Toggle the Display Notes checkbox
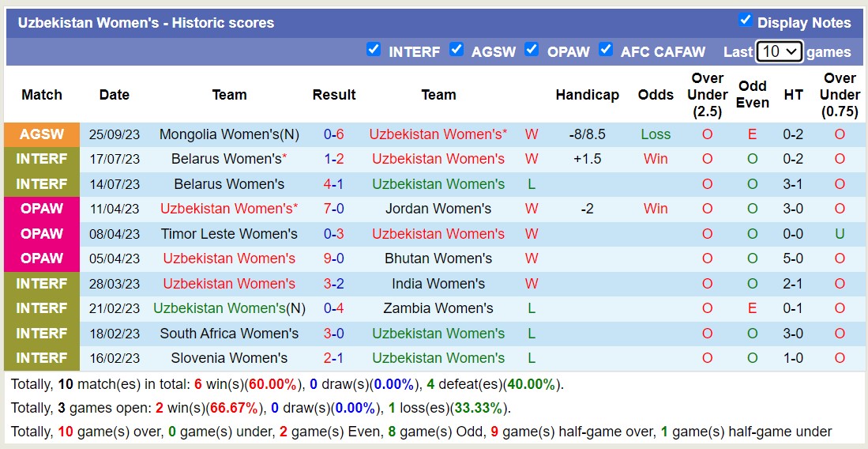The image size is (868, 449). click(745, 21)
